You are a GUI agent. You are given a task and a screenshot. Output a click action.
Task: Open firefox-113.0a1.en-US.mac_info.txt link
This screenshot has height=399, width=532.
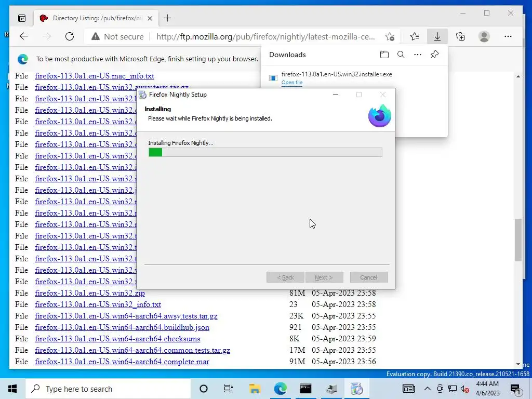(95, 76)
